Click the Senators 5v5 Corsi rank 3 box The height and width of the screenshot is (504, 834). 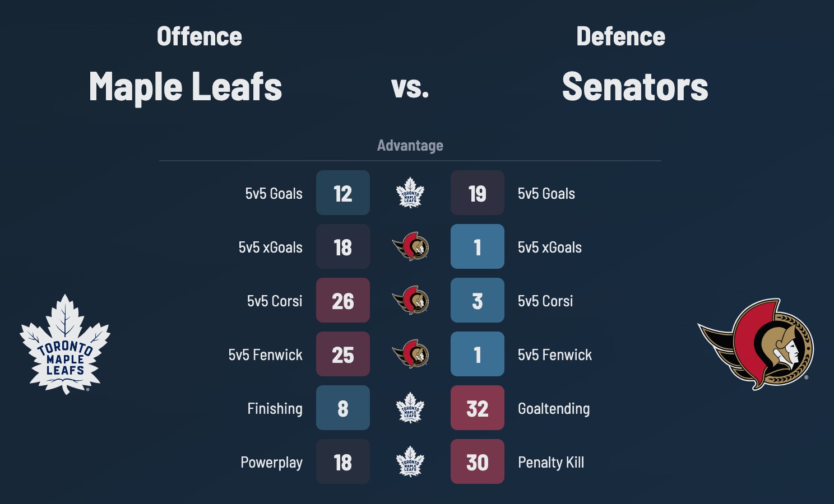[x=478, y=301]
